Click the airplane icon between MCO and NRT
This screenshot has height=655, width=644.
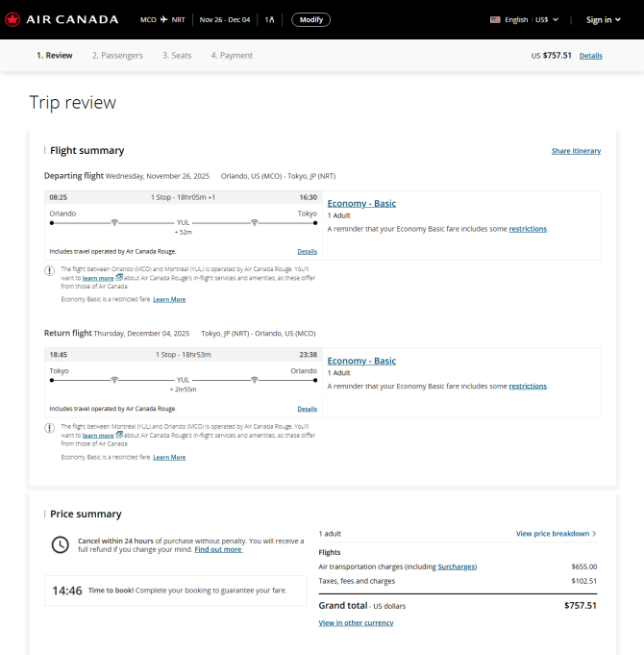[164, 19]
